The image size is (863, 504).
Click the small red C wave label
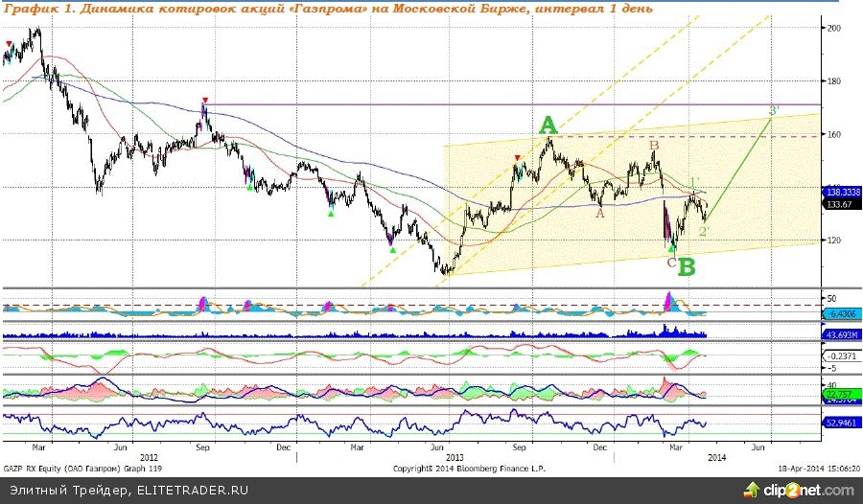(670, 261)
